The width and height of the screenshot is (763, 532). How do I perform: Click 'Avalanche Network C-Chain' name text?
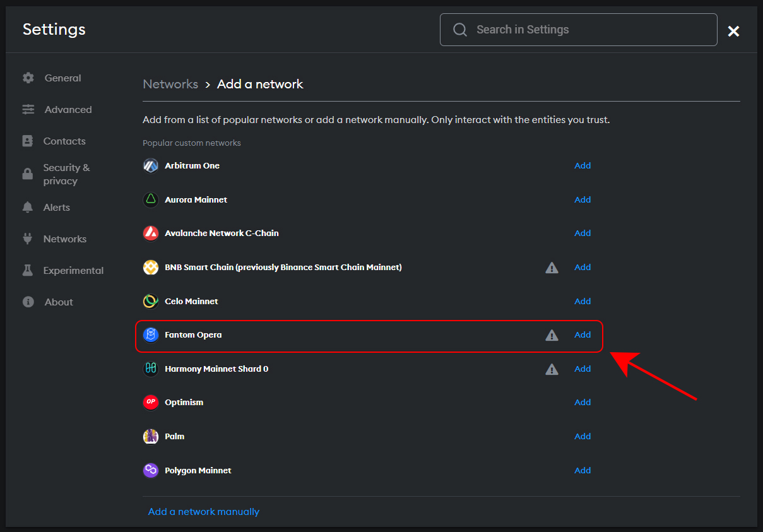(222, 233)
